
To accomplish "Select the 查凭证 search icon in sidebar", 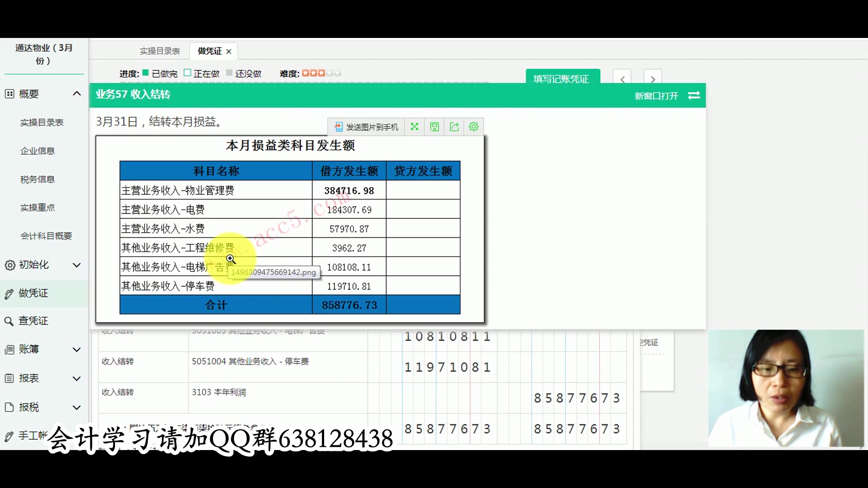I will (x=10, y=321).
